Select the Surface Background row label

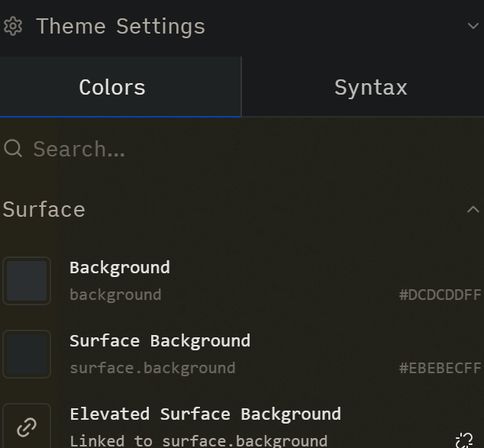tap(160, 340)
